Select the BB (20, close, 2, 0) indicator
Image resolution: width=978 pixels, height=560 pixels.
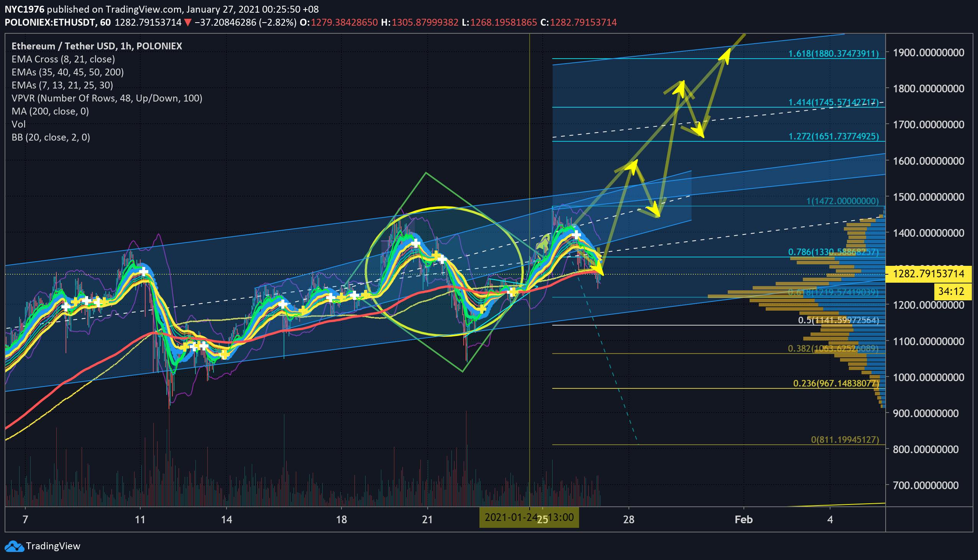(51, 137)
